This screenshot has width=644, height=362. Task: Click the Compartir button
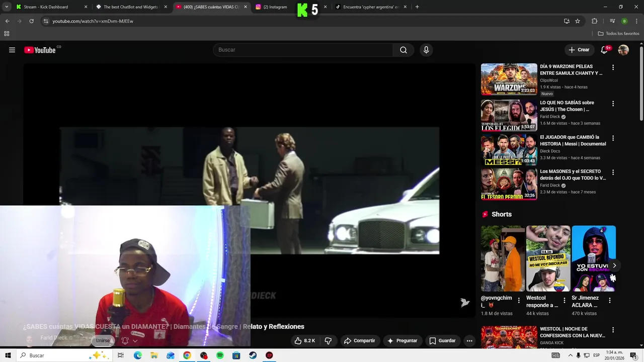click(359, 340)
